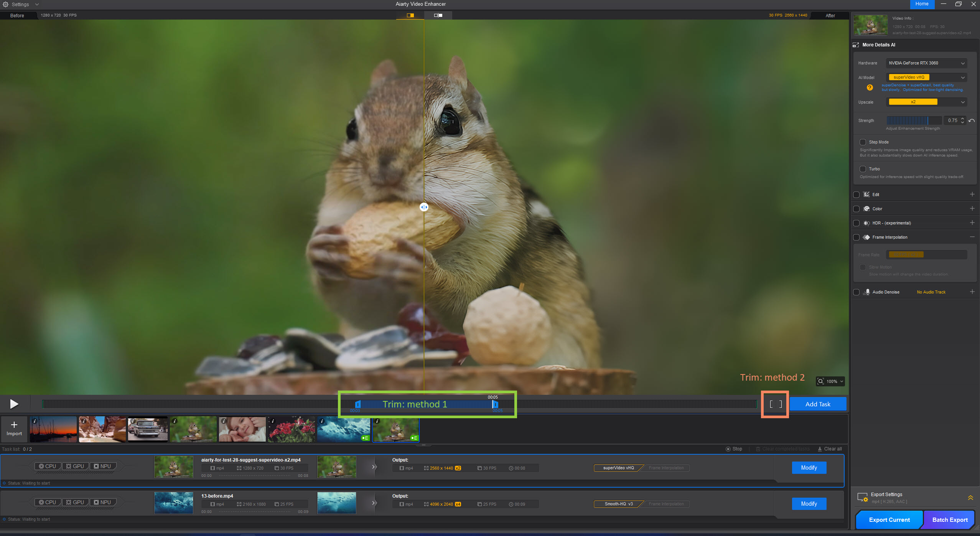The width and height of the screenshot is (980, 536).
Task: Click the Home tab
Action: point(922,4)
